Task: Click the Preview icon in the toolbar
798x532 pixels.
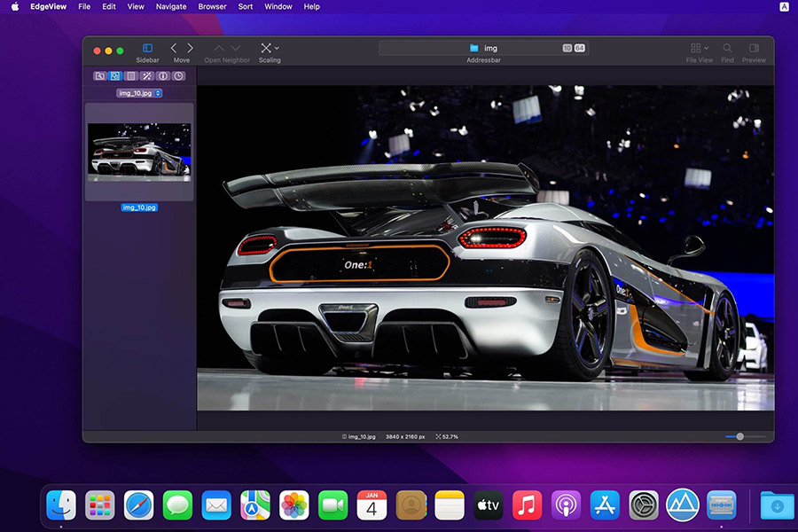Action: point(754,47)
